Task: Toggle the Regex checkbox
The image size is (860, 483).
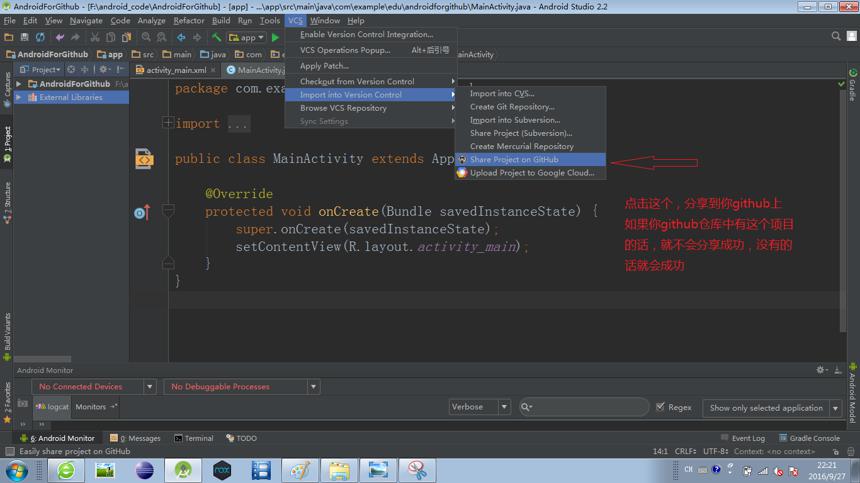Action: tap(660, 407)
